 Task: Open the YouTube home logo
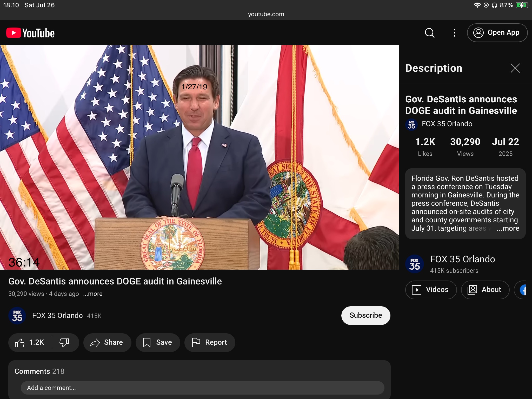[x=30, y=33]
